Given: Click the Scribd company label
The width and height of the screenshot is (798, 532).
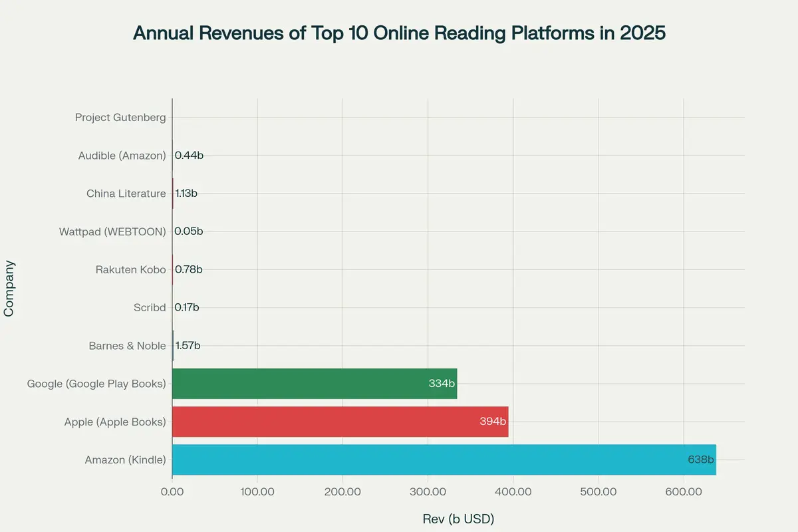Looking at the screenshot, I should pos(150,307).
